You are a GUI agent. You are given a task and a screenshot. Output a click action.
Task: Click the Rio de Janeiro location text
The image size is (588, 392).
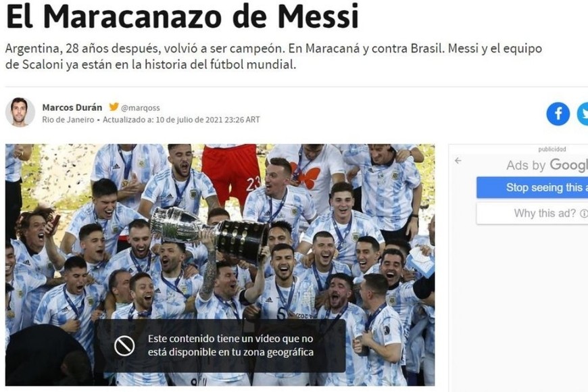pyautogui.click(x=68, y=120)
